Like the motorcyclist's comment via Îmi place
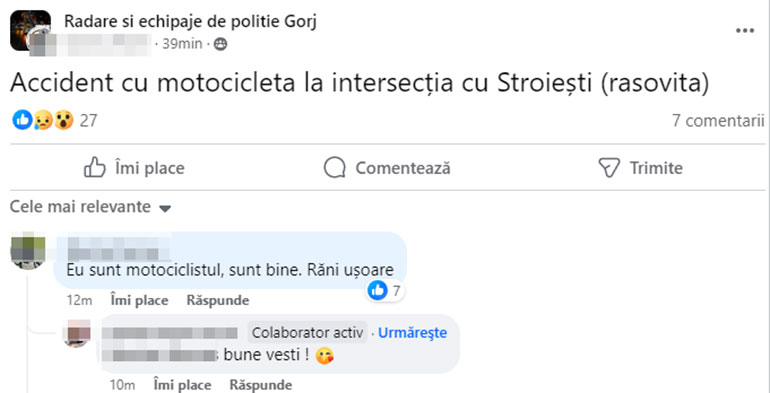 pyautogui.click(x=139, y=300)
